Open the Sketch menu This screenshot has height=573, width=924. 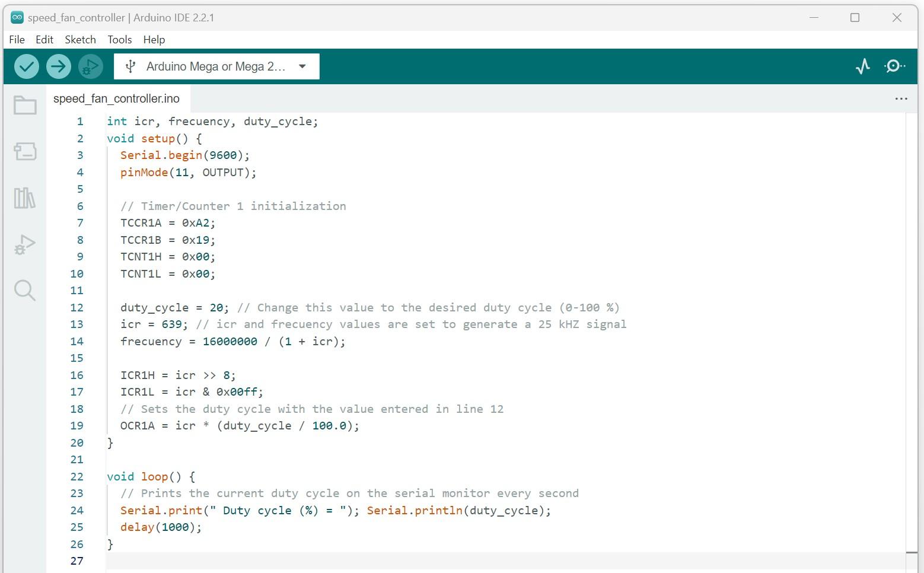[x=80, y=40]
